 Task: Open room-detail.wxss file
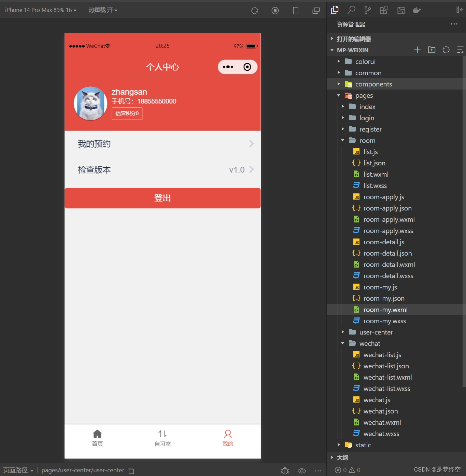click(x=388, y=276)
